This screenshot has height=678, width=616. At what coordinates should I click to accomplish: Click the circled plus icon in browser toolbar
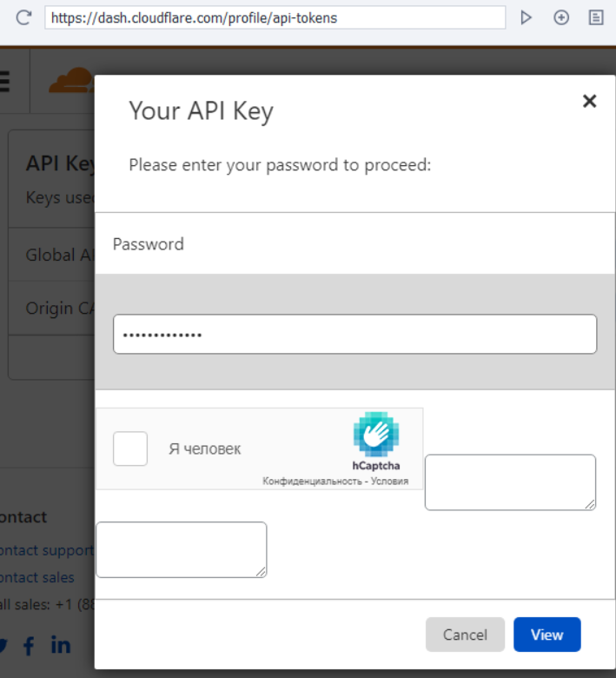click(x=561, y=17)
